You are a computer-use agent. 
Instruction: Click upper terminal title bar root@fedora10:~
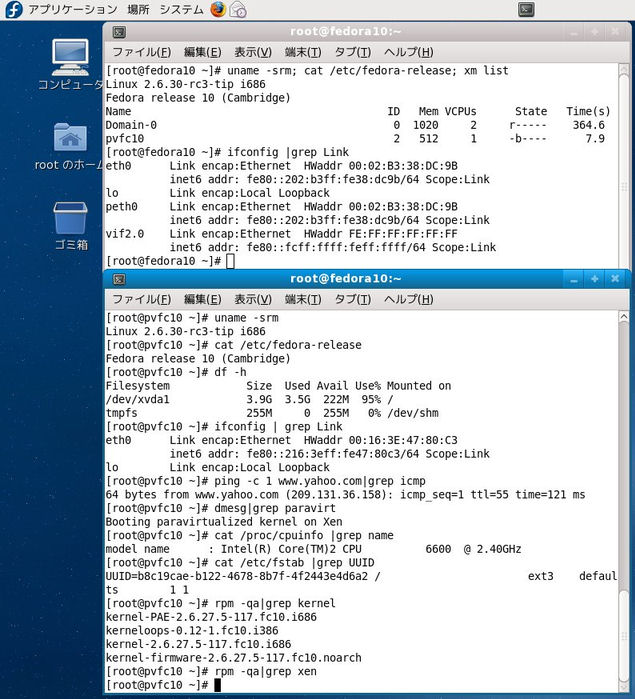(345, 31)
